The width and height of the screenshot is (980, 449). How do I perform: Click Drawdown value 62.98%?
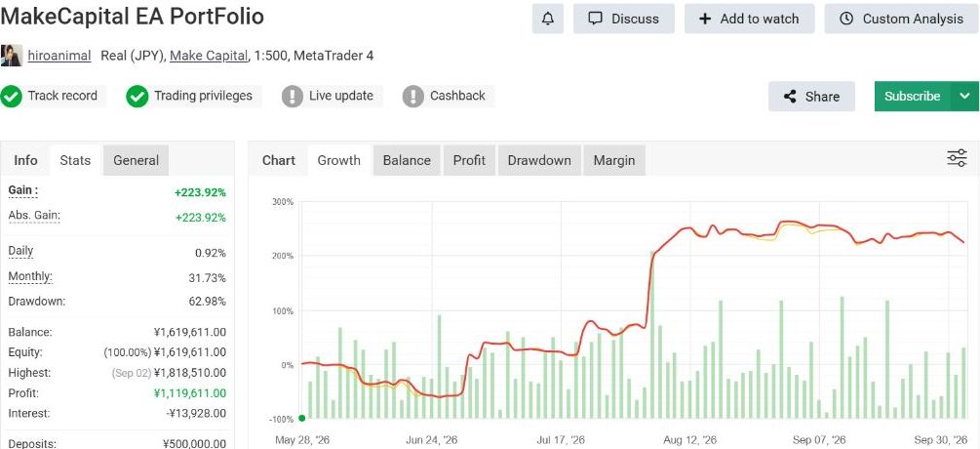(x=208, y=302)
